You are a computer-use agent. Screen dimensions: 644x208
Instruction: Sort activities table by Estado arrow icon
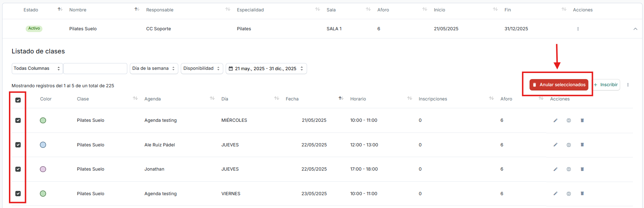pyautogui.click(x=60, y=9)
